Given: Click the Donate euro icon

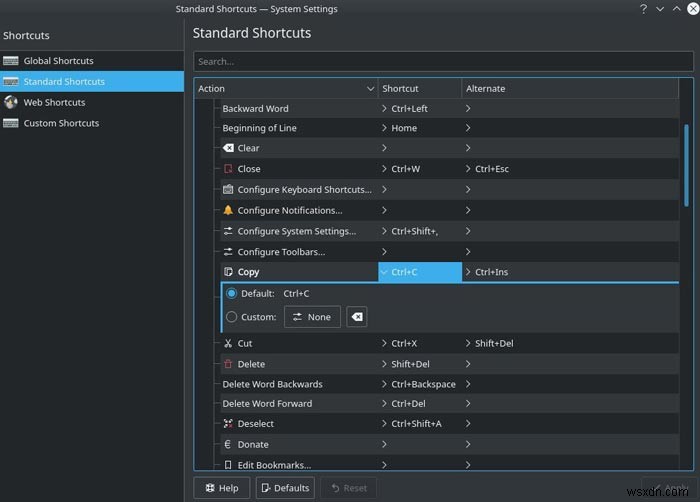Looking at the screenshot, I should click(x=228, y=444).
